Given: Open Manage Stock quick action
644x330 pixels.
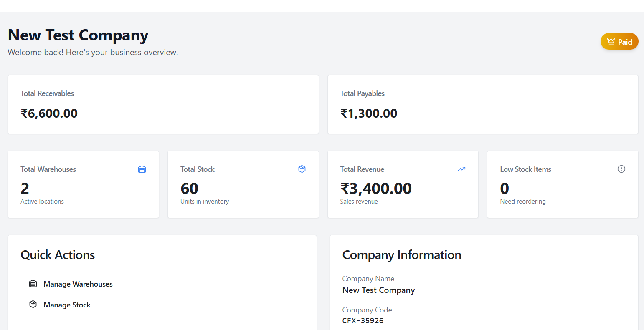Looking at the screenshot, I should tap(67, 305).
